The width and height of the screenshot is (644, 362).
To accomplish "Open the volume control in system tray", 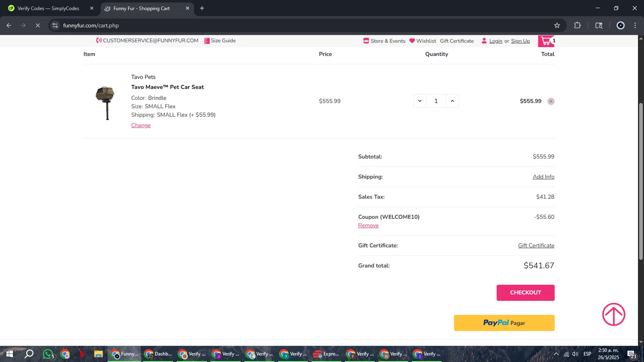I will click(x=575, y=354).
